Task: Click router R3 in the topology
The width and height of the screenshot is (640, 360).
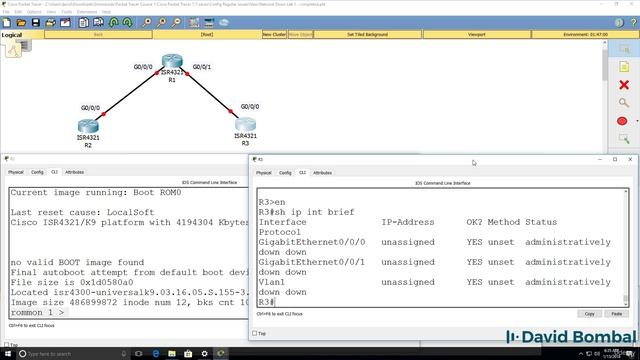Action: tap(245, 124)
